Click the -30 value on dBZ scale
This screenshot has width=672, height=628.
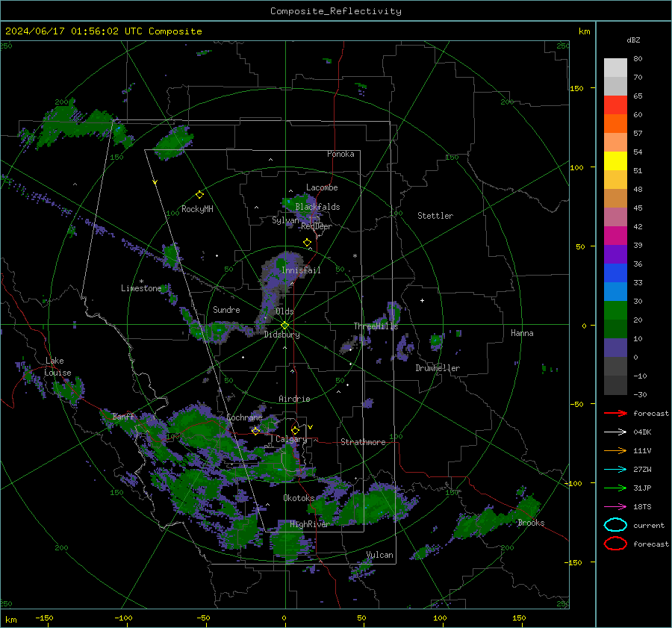click(640, 394)
